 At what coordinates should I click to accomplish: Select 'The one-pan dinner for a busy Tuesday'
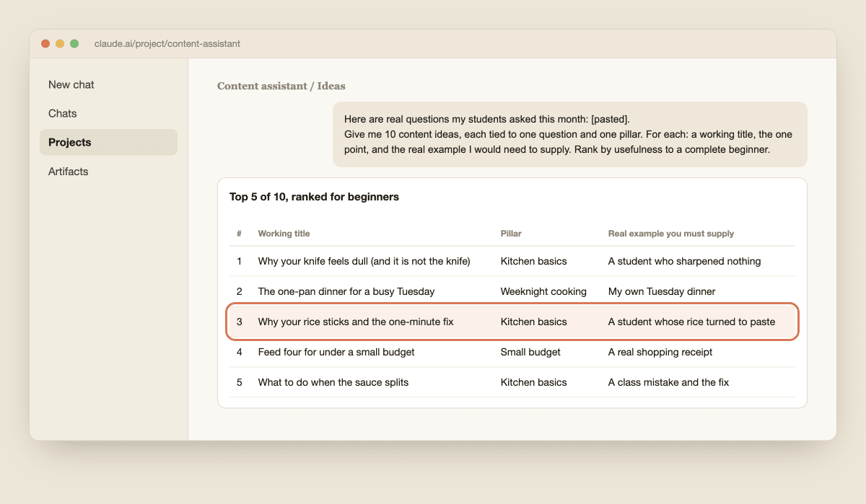click(x=346, y=291)
